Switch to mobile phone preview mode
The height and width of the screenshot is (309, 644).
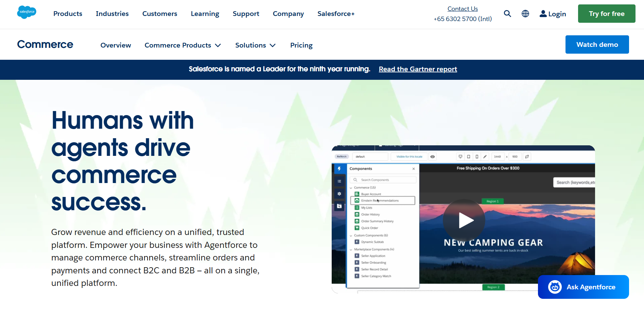(x=477, y=157)
